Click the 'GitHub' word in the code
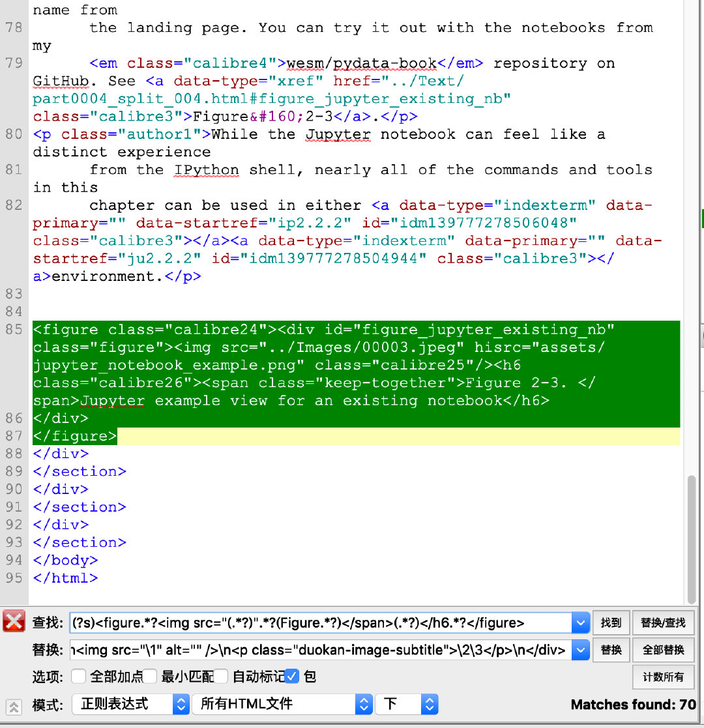 pyautogui.click(x=61, y=81)
